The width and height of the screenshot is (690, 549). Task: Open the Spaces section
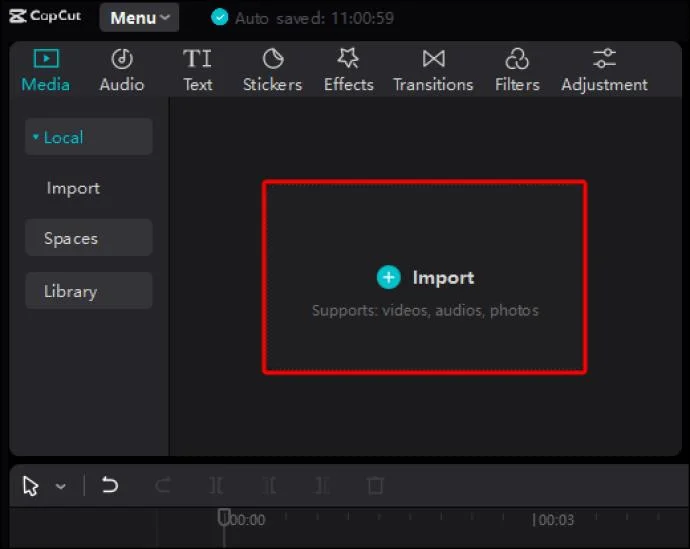point(88,238)
